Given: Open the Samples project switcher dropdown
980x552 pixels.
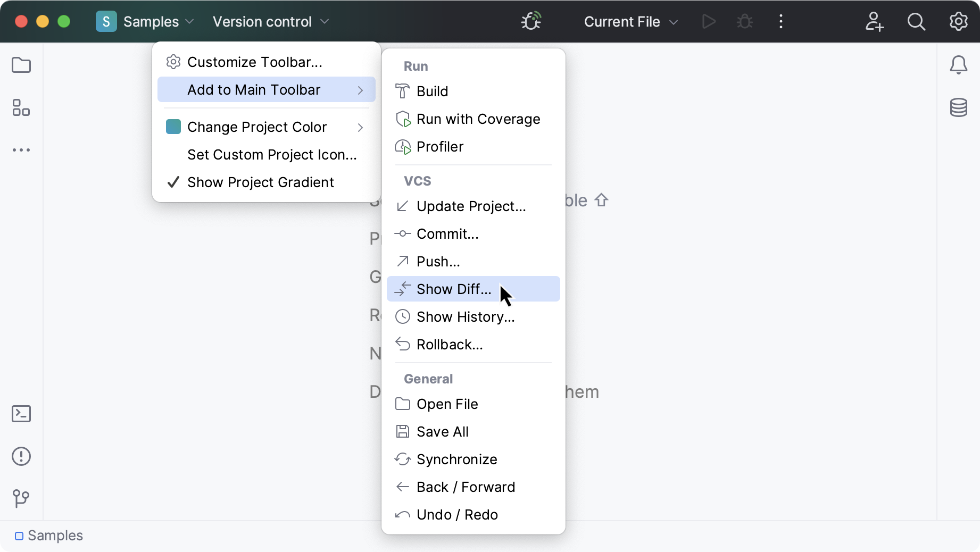Looking at the screenshot, I should tap(153, 21).
